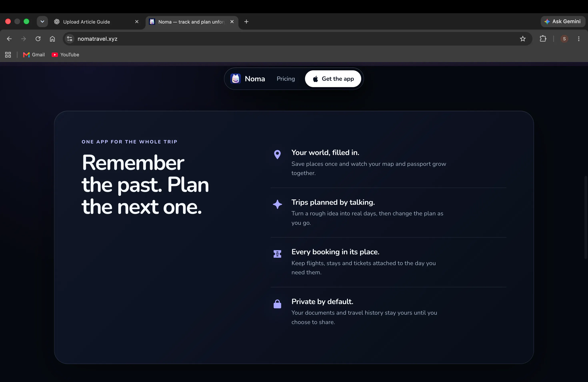Image resolution: width=588 pixels, height=382 pixels.
Task: Open the Extensions puzzle menu
Action: (x=543, y=39)
